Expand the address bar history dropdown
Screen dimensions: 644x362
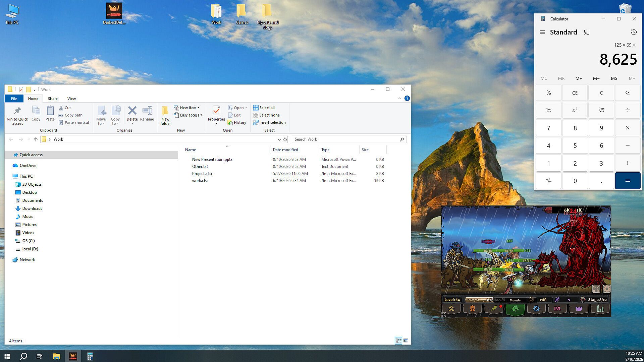(x=279, y=139)
